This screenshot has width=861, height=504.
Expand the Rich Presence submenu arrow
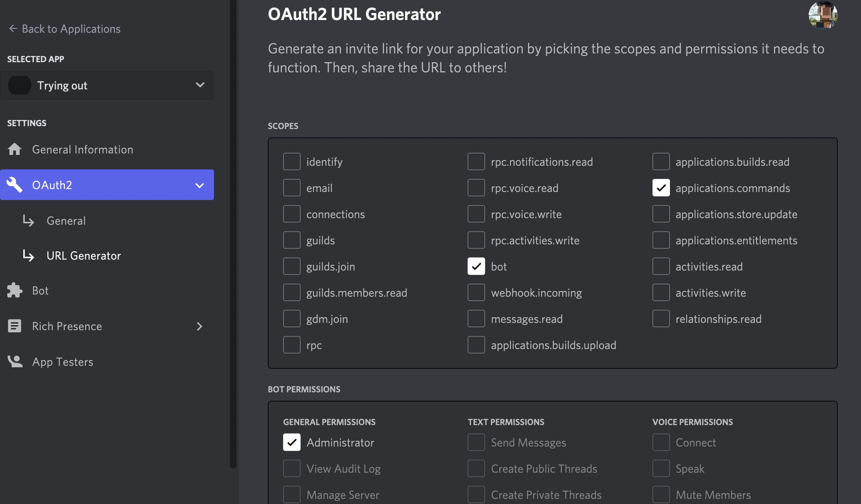(199, 326)
